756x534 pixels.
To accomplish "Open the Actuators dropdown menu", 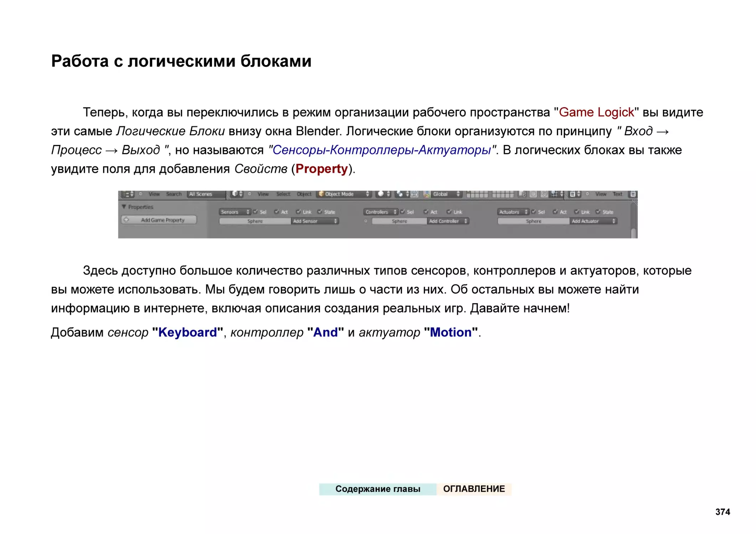I will coord(513,212).
